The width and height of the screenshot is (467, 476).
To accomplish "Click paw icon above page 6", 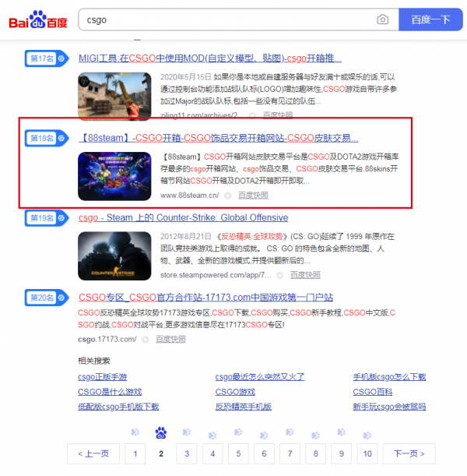I will [x=264, y=435].
